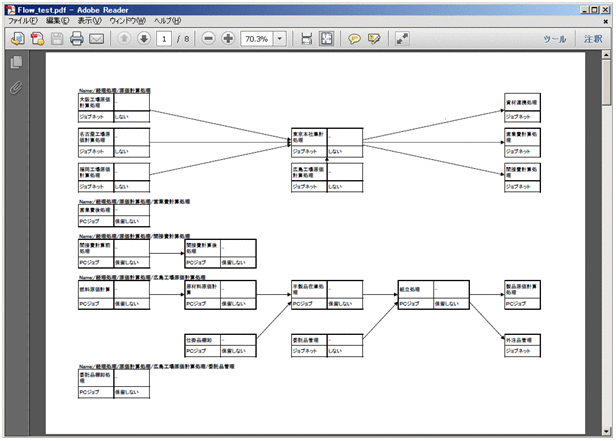Toggle the fit one full page mode
616x441 pixels.
326,39
